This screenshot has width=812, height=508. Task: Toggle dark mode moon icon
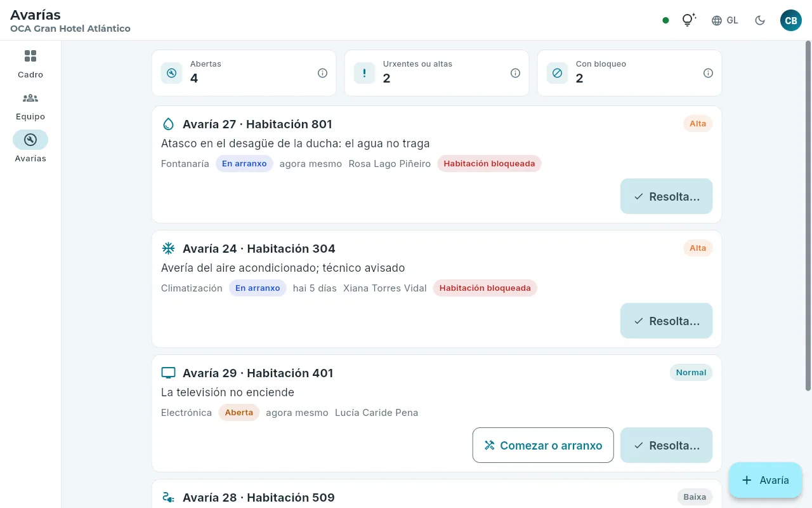click(760, 20)
